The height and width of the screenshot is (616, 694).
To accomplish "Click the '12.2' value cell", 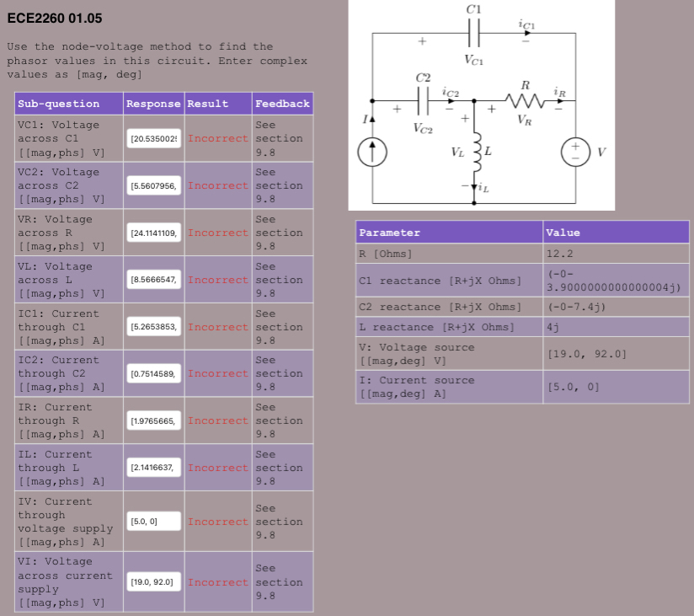I will click(617, 254).
